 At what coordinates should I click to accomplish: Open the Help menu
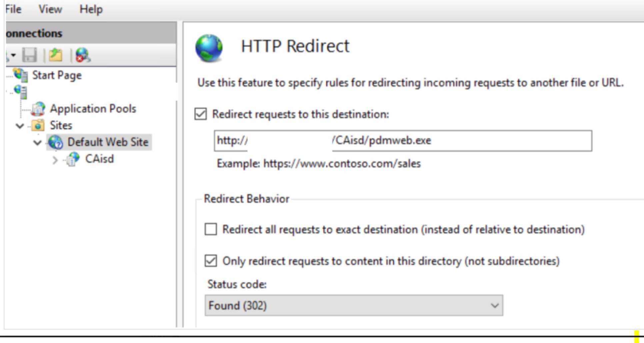pyautogui.click(x=91, y=9)
